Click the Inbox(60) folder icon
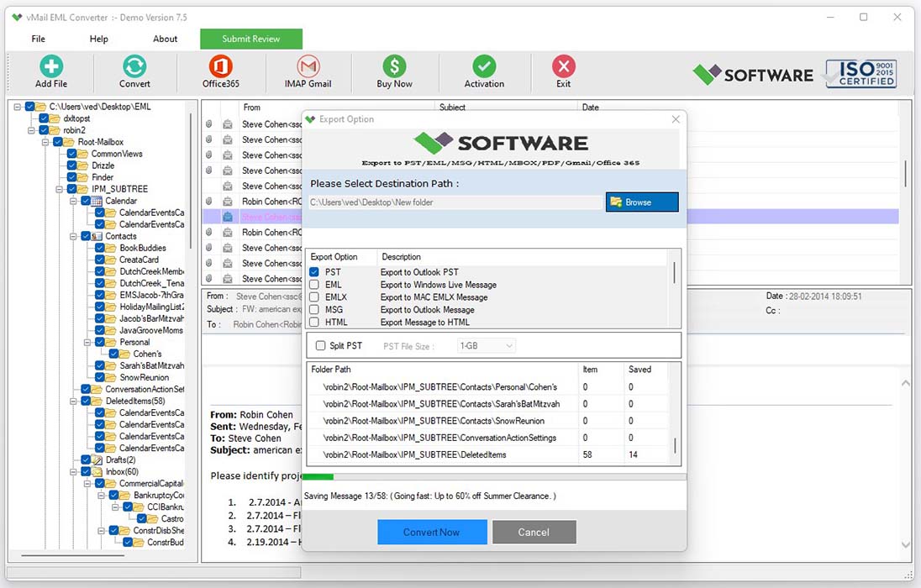The width and height of the screenshot is (921, 588). 97,472
